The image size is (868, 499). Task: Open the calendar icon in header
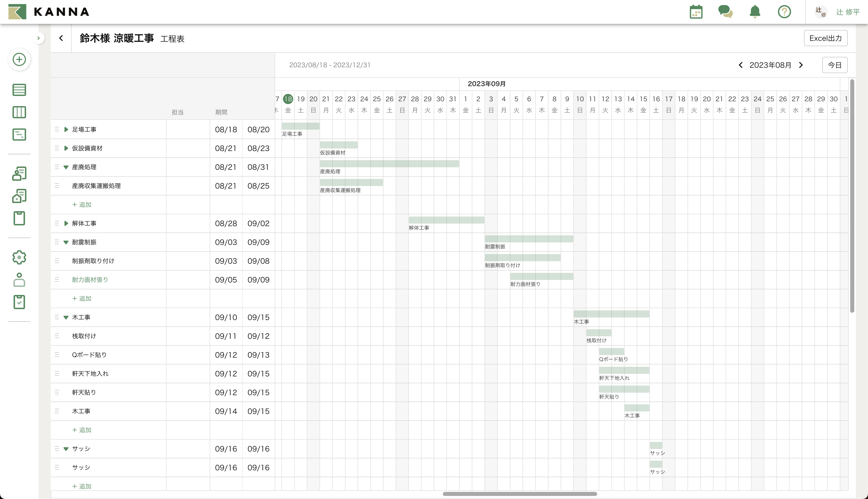coord(696,12)
